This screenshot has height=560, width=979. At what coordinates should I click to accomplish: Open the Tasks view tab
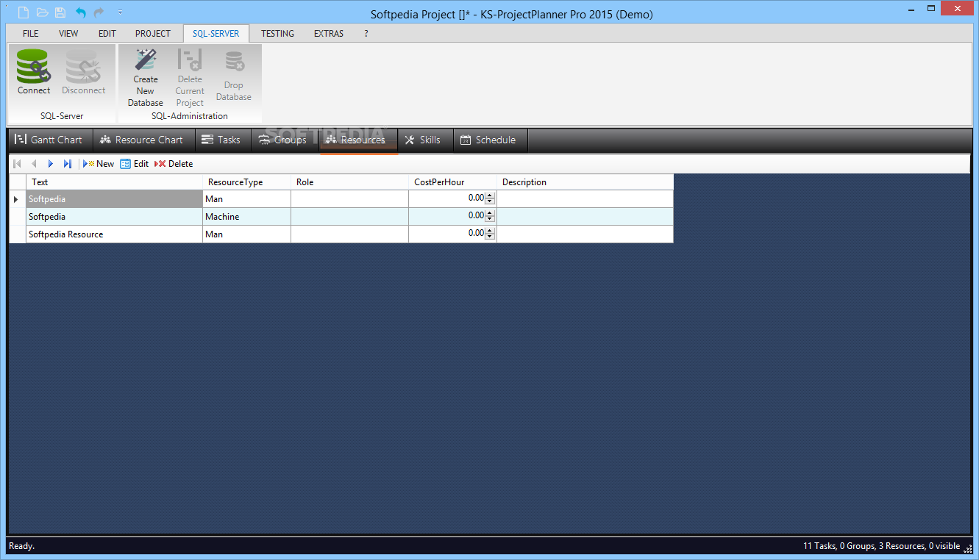pos(223,140)
